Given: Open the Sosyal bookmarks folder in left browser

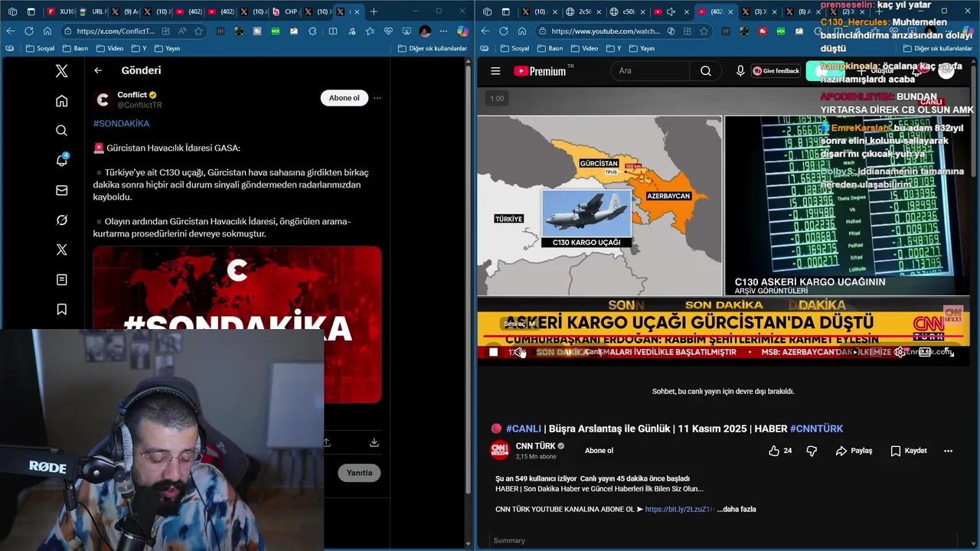Looking at the screenshot, I should click(x=41, y=48).
